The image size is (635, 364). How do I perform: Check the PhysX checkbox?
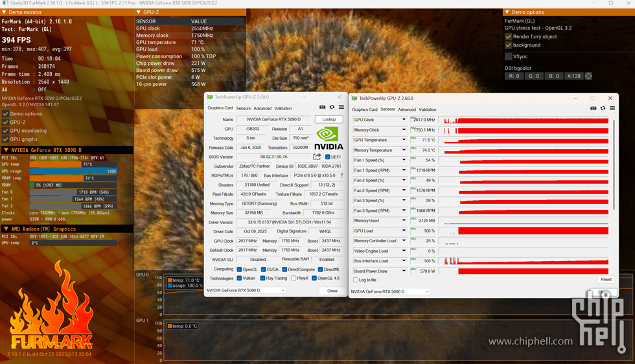[294, 278]
